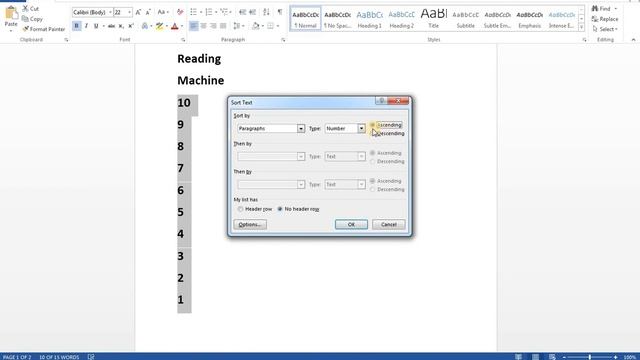Click the font color button
640x360 pixels.
pos(174,26)
